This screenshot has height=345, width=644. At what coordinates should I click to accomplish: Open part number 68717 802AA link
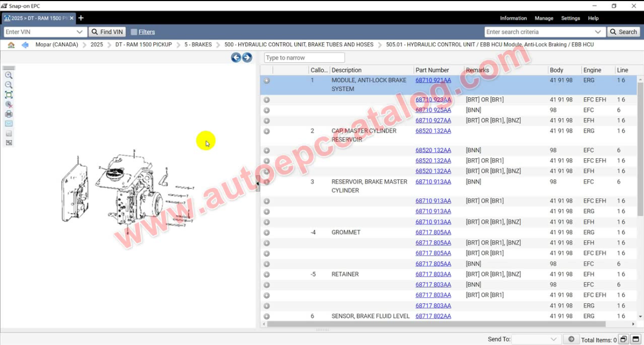pos(433,316)
